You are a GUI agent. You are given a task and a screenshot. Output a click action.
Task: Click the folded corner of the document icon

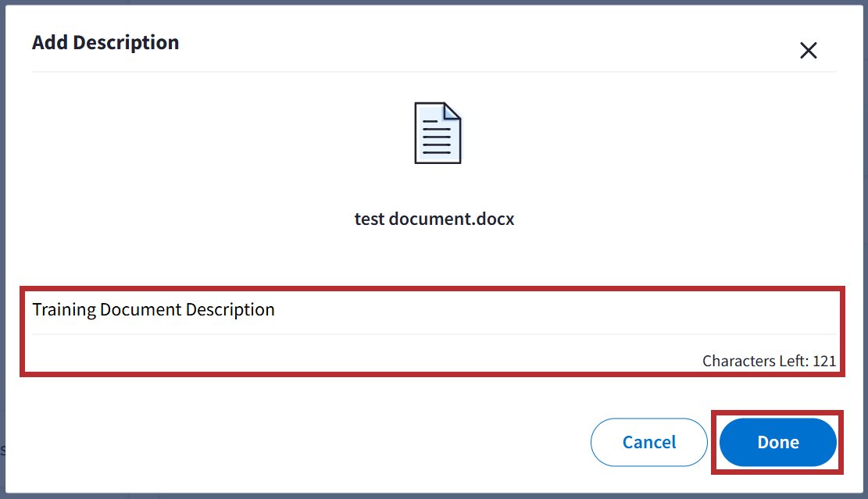[452, 112]
